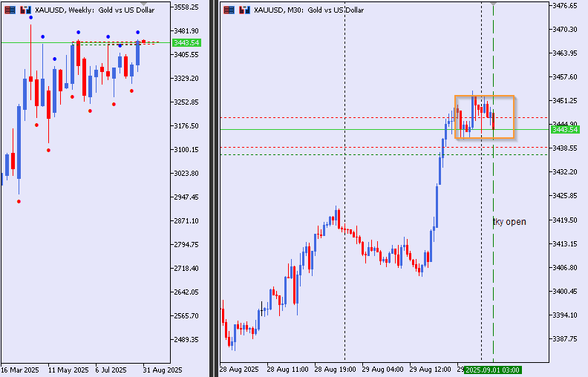Click the chart shift triangle atop Weekly chart
Screen dimensions: 588x377
click(x=143, y=4)
